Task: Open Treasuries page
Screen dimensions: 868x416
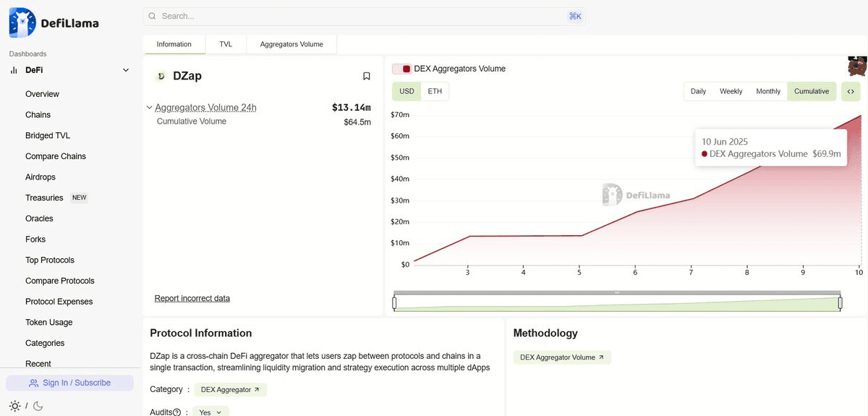Action: (44, 198)
